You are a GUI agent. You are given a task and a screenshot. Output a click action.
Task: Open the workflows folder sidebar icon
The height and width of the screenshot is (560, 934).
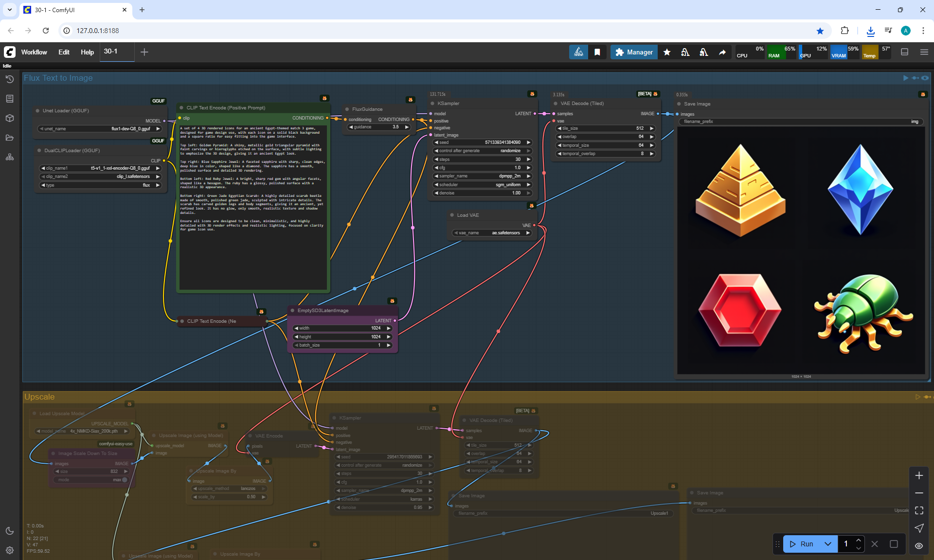[x=9, y=138]
